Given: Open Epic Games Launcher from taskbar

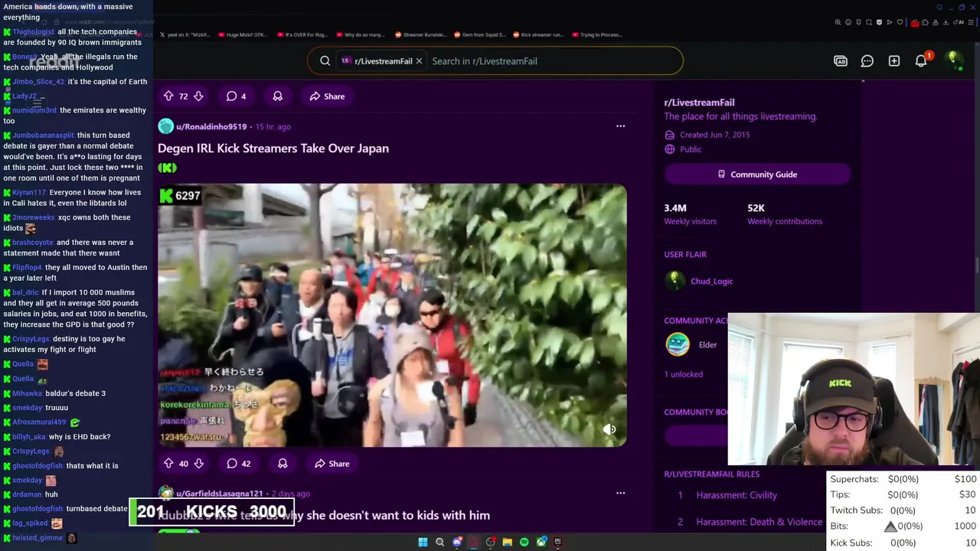Looking at the screenshot, I should point(558,542).
